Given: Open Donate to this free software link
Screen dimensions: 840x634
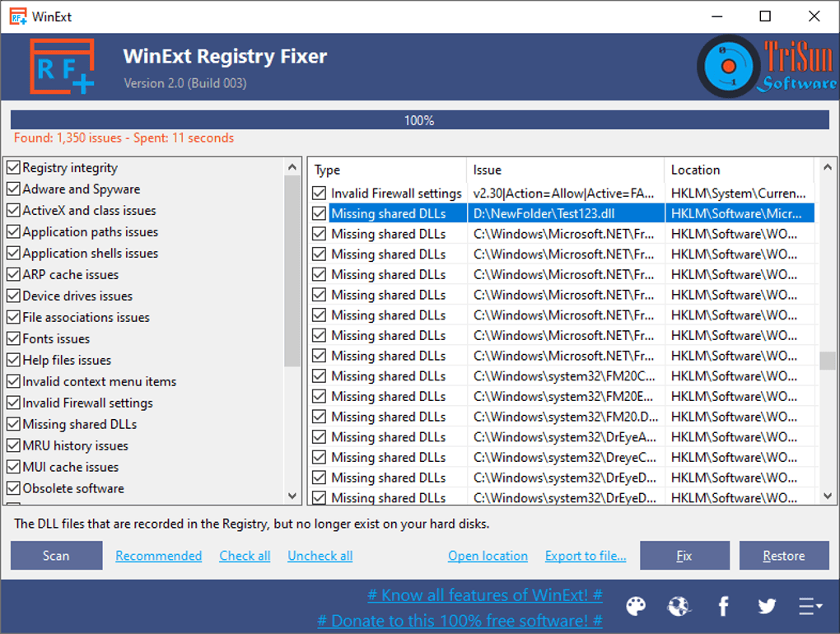Looking at the screenshot, I should click(x=460, y=621).
